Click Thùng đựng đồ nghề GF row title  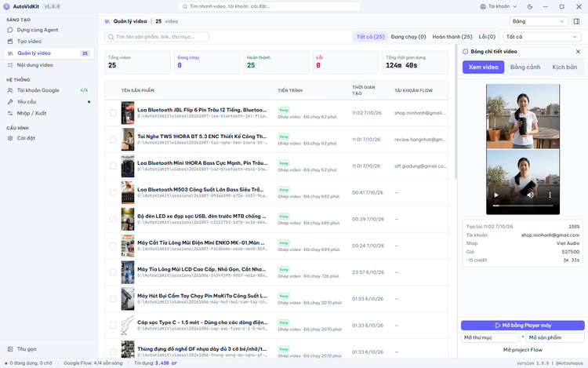[x=201, y=349]
